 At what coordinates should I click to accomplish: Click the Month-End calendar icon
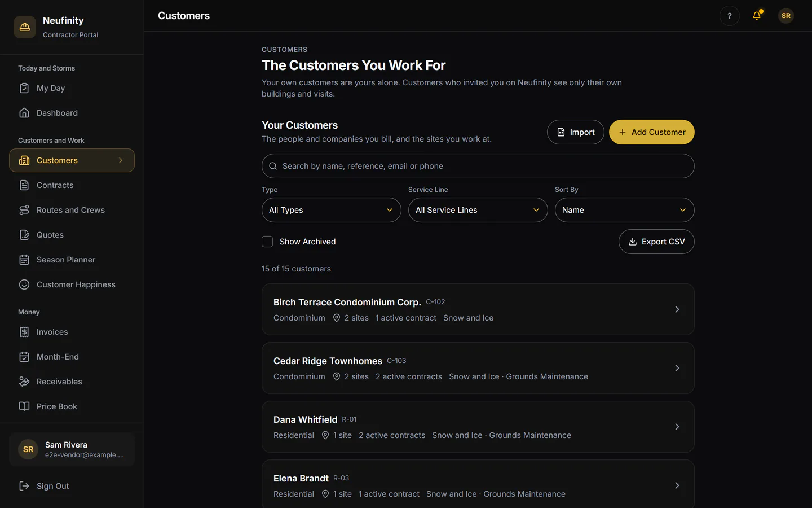pos(24,357)
